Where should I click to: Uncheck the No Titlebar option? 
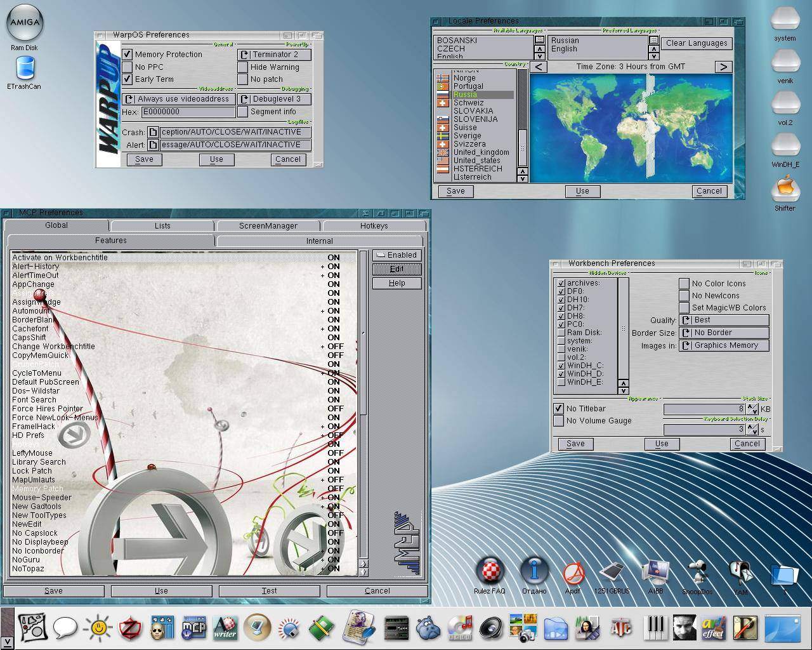(558, 409)
